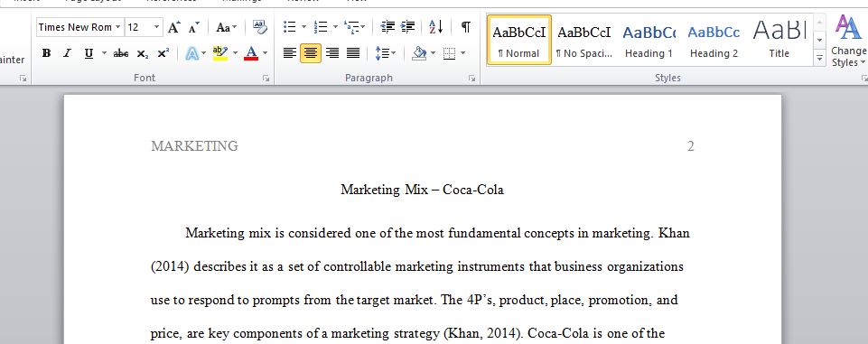This screenshot has width=868, height=344.
Task: Click in the paragraph line starting "(2014) describes"
Action: click(417, 266)
